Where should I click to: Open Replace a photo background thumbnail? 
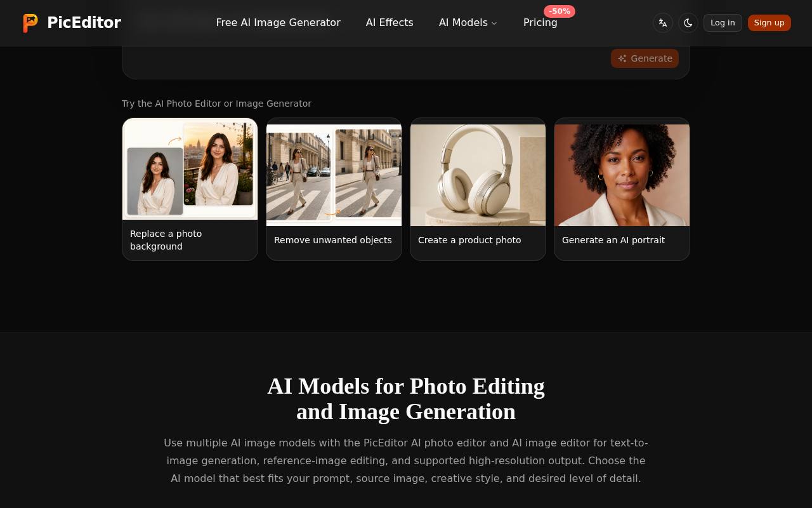[x=190, y=169]
